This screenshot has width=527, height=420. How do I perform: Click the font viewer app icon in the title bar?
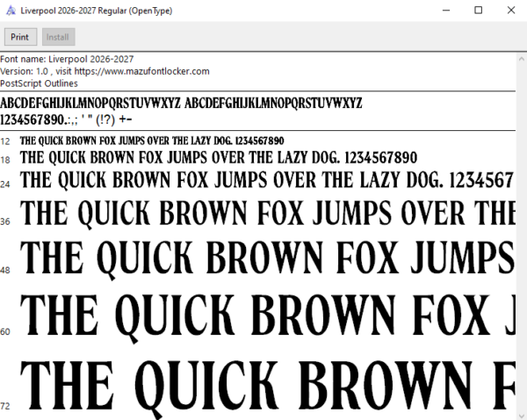[x=11, y=11]
